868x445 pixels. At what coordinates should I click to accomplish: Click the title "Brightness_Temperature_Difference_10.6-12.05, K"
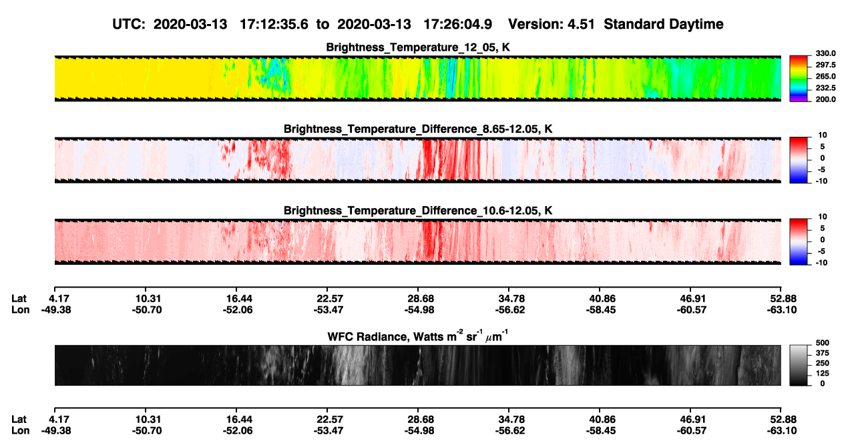(x=418, y=211)
